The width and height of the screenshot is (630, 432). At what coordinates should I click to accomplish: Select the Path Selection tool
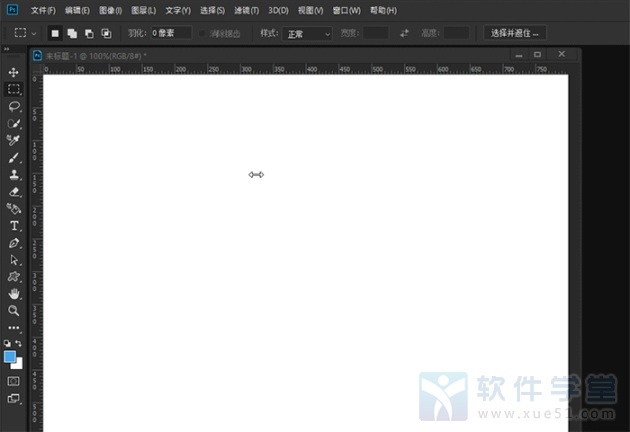pos(14,260)
